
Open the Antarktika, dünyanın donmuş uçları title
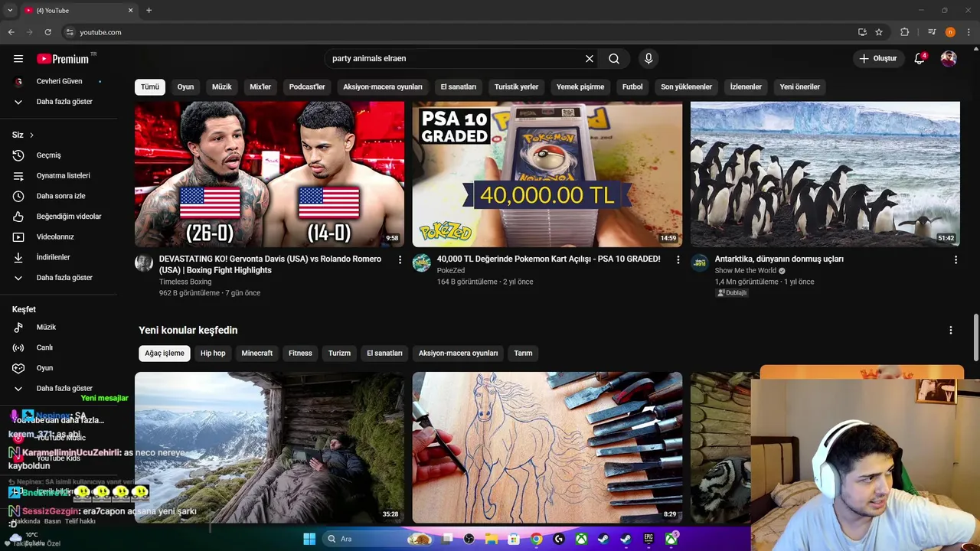(779, 259)
